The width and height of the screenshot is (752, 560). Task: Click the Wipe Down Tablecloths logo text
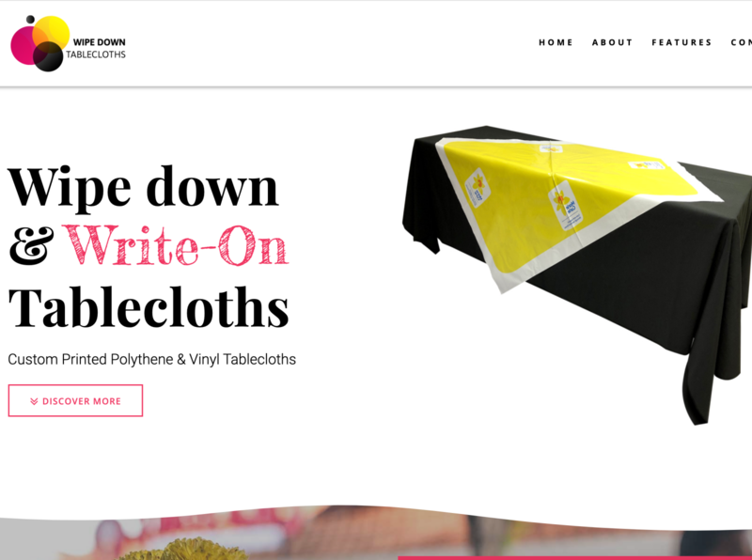point(96,49)
